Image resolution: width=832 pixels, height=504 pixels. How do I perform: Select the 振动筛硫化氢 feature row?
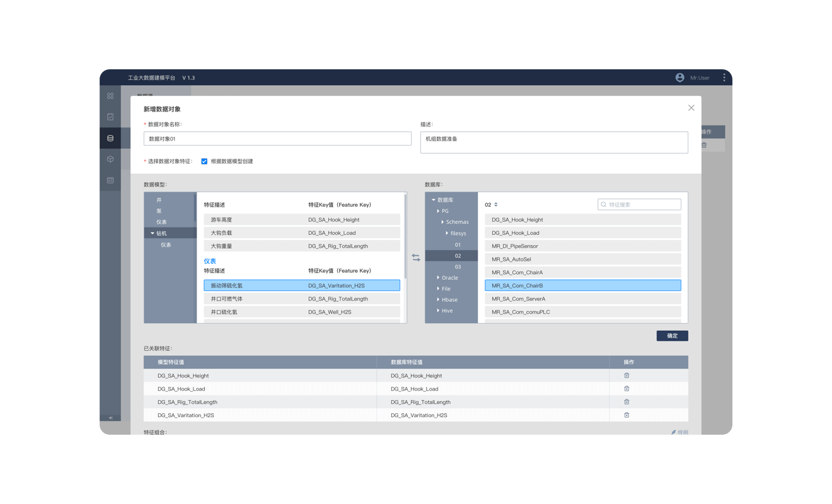pos(302,285)
